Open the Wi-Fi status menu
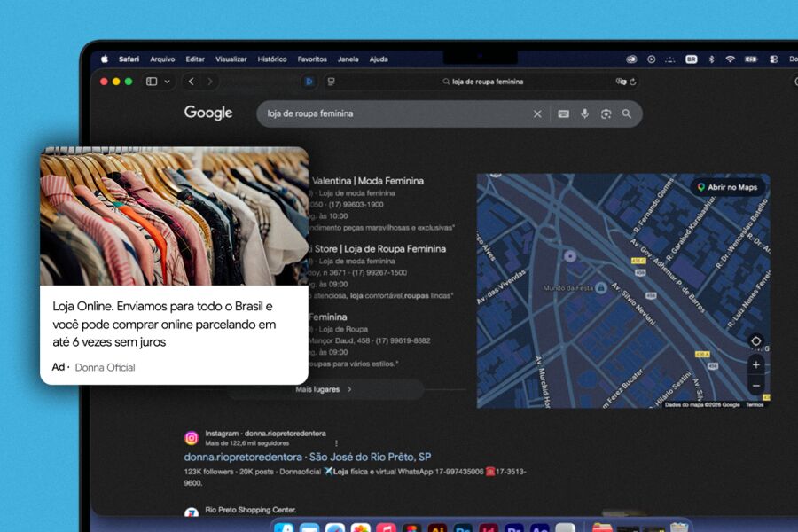Screen dimensions: 798x532 (730, 59)
